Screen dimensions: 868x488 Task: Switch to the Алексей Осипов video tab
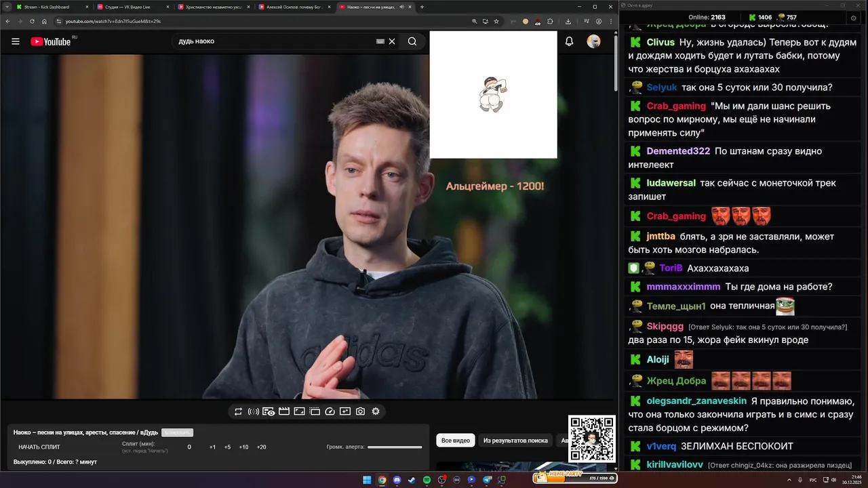[294, 7]
